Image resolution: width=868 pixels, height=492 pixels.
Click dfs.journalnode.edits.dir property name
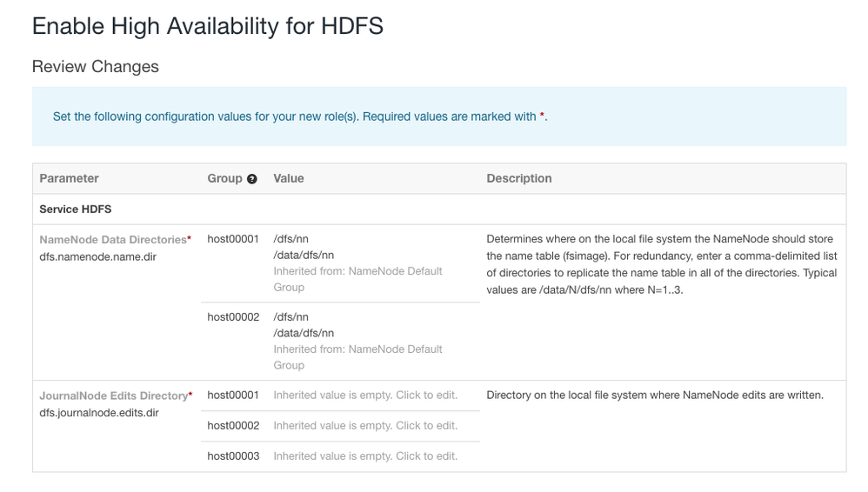(x=99, y=412)
